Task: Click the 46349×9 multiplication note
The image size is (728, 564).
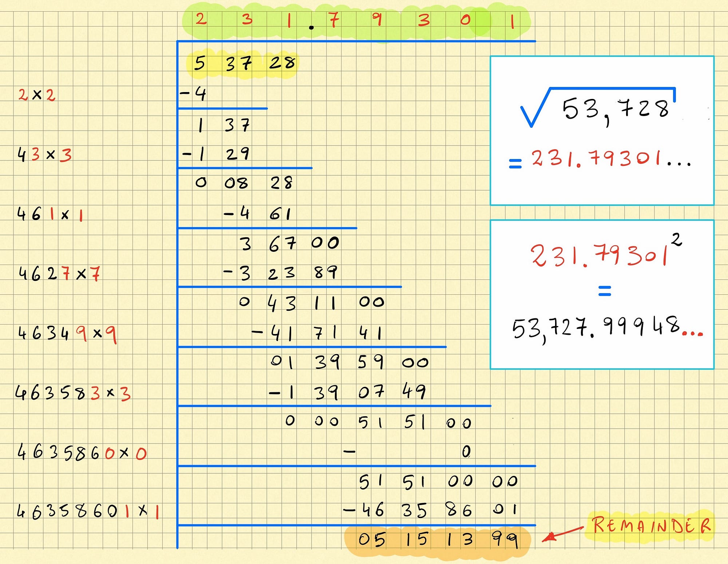Action: [67, 333]
